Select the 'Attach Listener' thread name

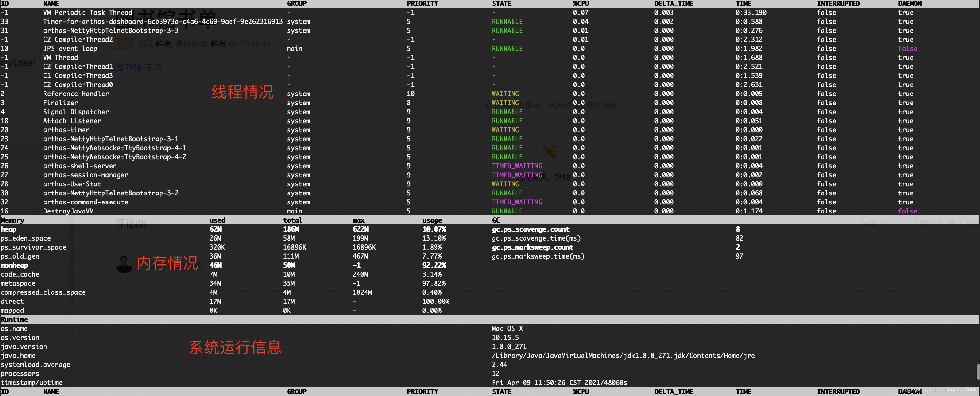pos(72,121)
